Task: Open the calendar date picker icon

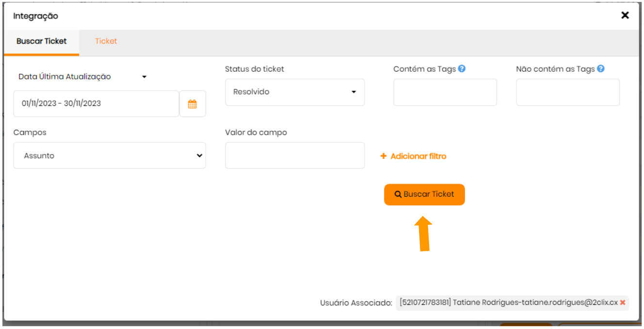Action: pyautogui.click(x=192, y=104)
